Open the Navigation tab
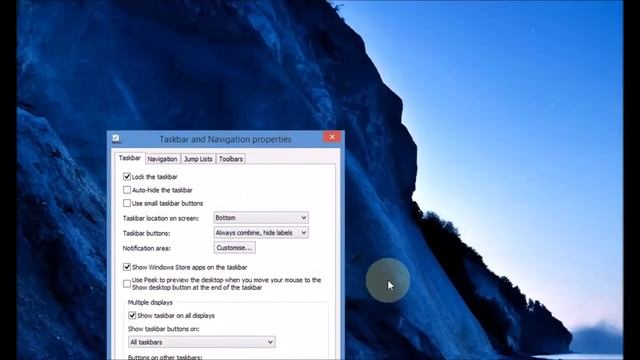 [162, 159]
